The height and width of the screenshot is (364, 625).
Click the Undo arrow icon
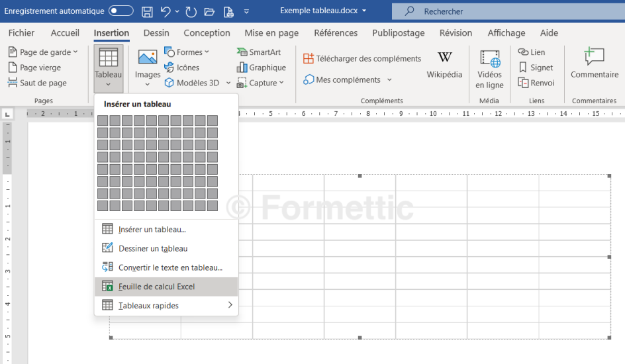[x=166, y=11]
